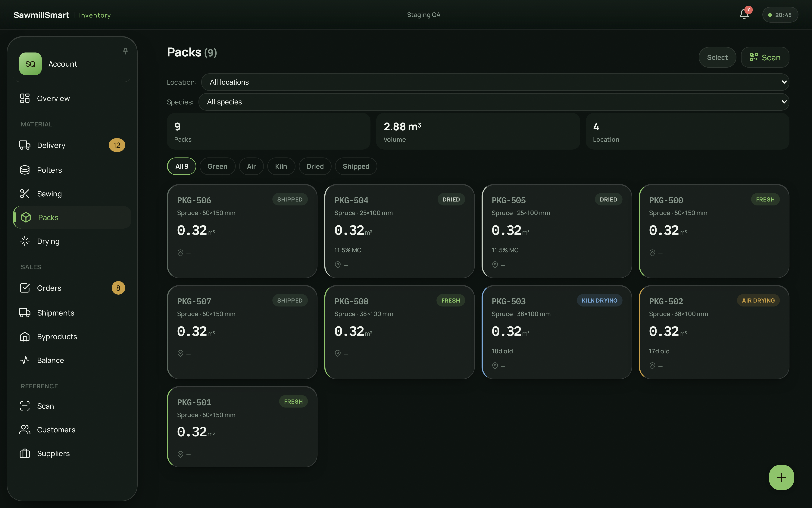812x508 pixels.
Task: Filter packs by Green
Action: [x=217, y=166]
